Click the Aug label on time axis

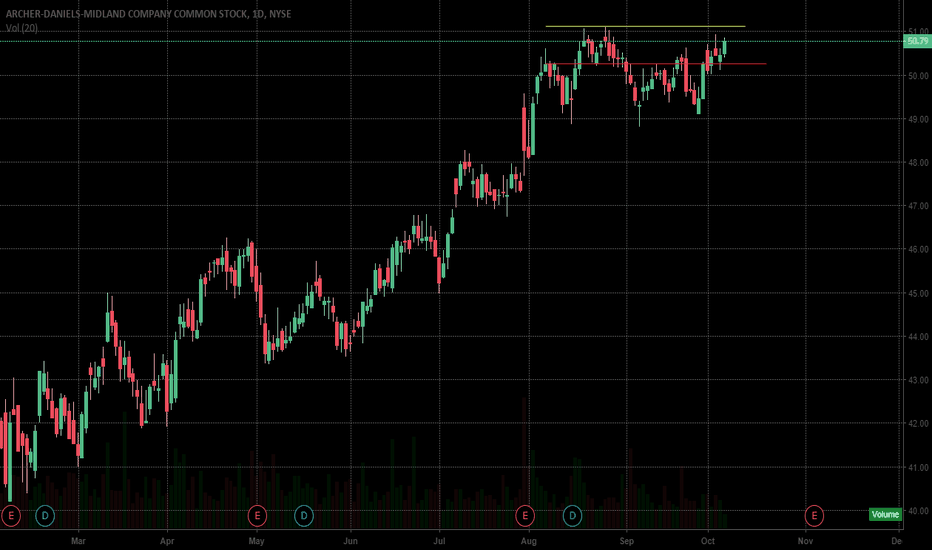[528, 540]
